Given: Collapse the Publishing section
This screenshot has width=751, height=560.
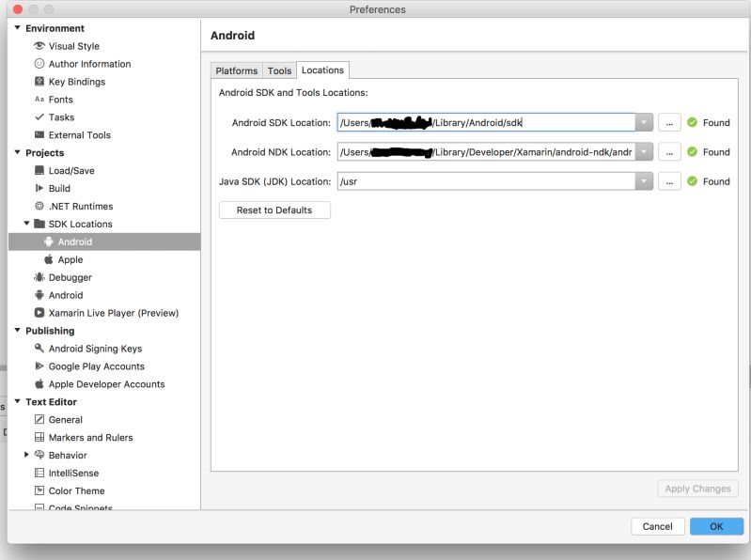Looking at the screenshot, I should 17,330.
